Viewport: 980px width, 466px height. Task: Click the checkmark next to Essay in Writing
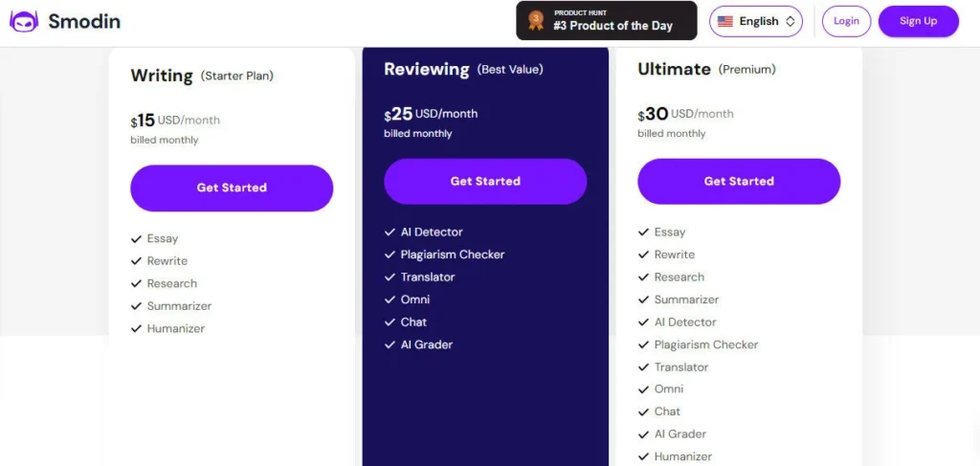click(136, 239)
